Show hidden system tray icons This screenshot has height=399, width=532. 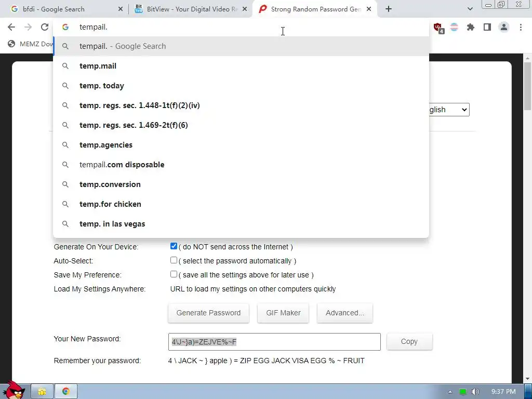450,392
